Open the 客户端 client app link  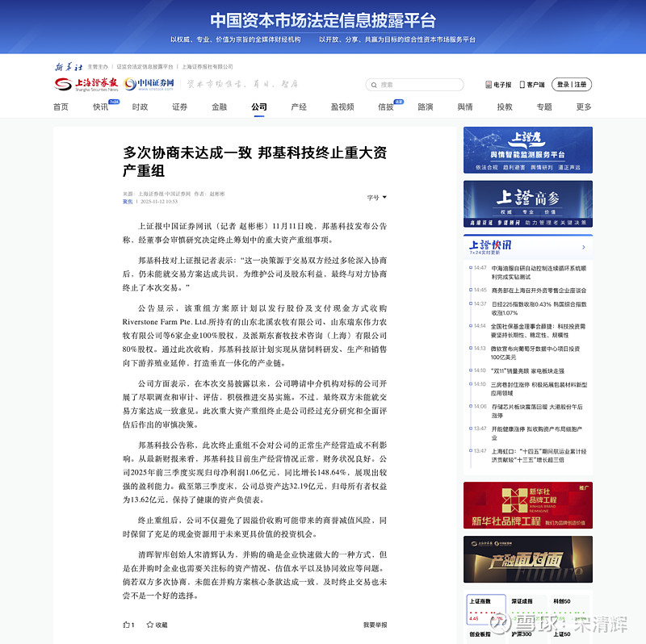[x=532, y=85]
